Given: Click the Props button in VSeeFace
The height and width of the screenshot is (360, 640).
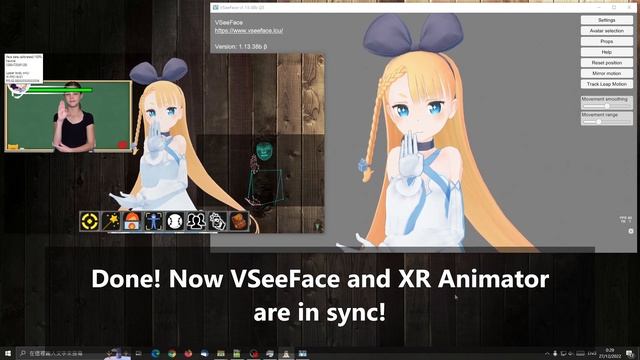Looking at the screenshot, I should click(607, 41).
